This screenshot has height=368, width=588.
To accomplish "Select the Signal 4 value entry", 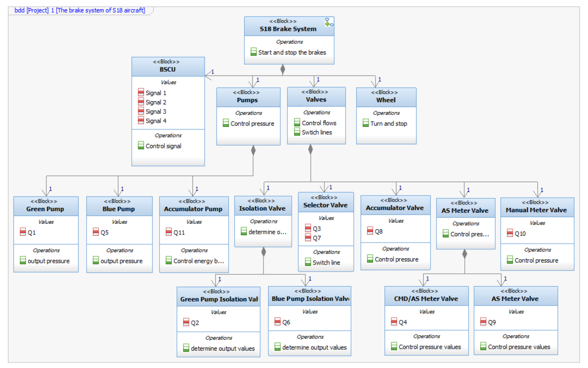I will point(156,121).
